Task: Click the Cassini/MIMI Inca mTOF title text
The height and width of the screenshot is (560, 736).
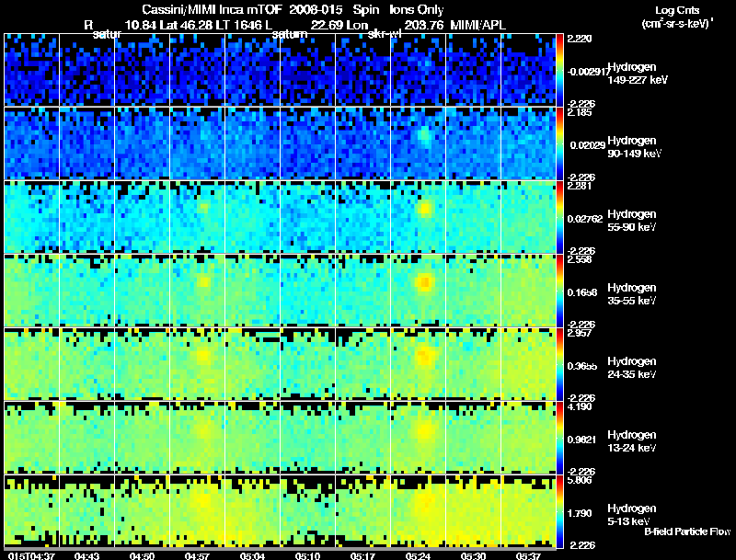Action: click(x=212, y=9)
